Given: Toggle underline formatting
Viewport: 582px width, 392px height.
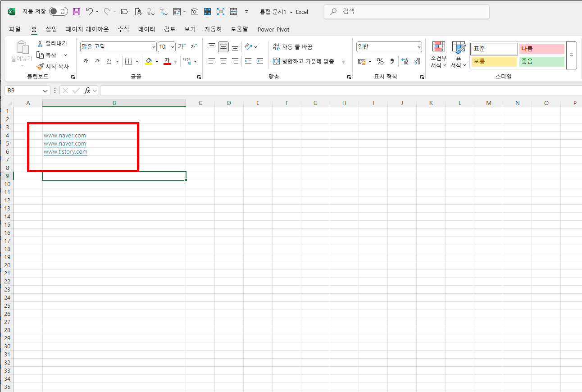Looking at the screenshot, I should [x=109, y=61].
